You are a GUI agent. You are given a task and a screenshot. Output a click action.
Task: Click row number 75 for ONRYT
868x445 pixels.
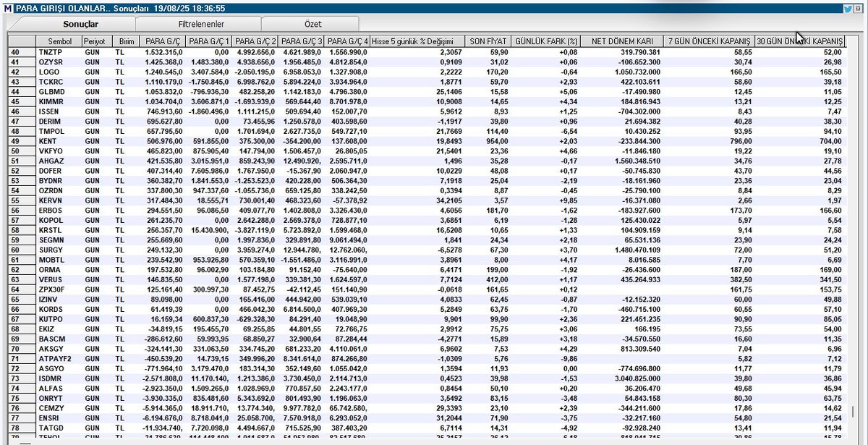(17, 397)
